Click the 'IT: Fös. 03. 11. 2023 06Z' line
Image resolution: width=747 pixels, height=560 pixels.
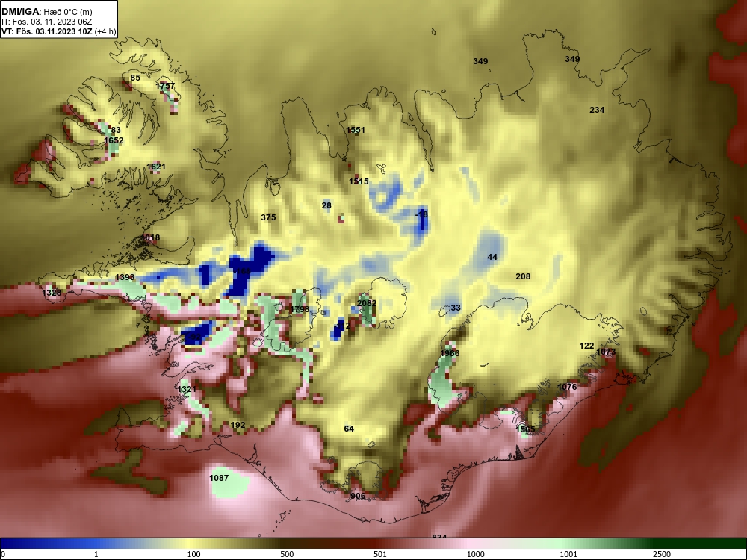point(46,22)
